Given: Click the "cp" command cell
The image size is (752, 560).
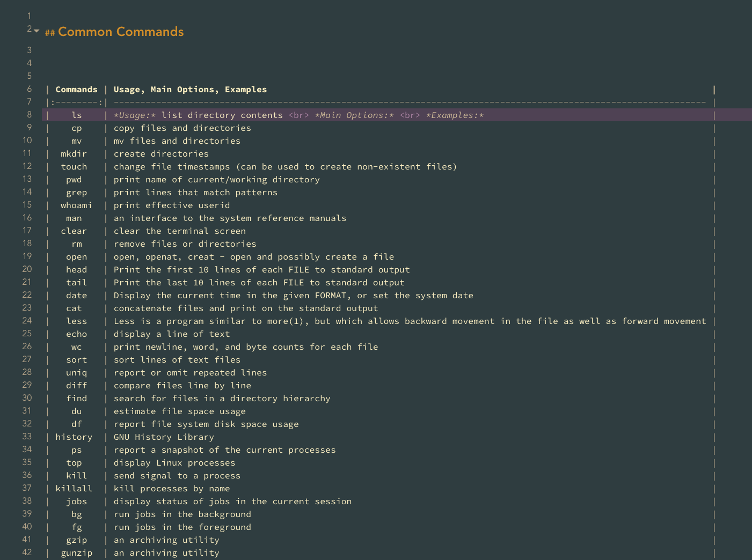Looking at the screenshot, I should [77, 128].
